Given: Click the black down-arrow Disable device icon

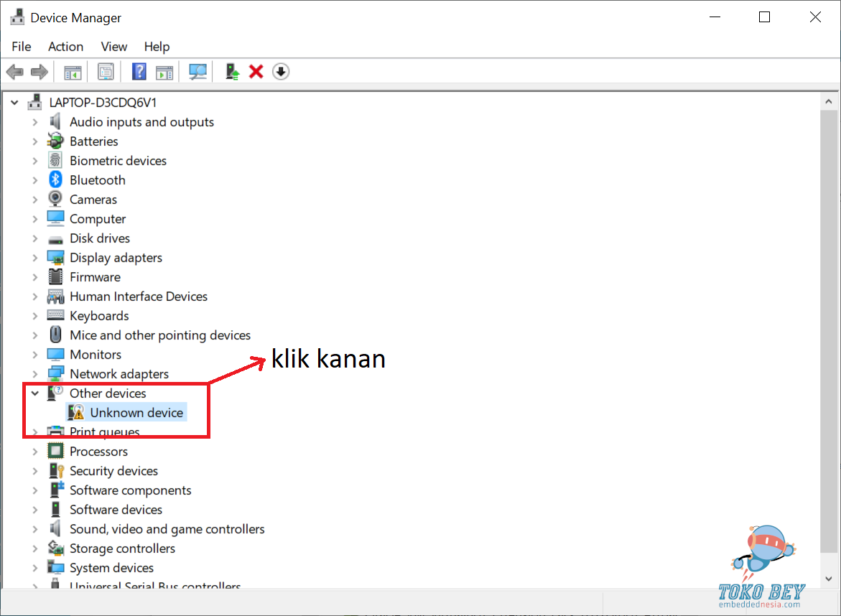Looking at the screenshot, I should (x=281, y=72).
